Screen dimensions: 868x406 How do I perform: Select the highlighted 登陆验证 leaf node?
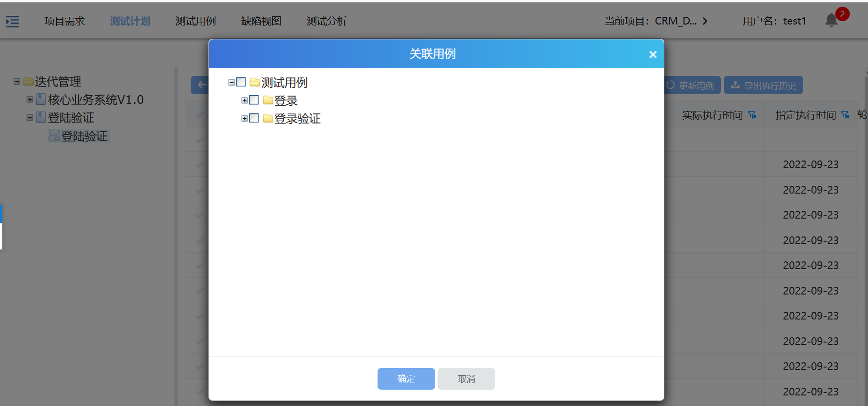pos(84,136)
